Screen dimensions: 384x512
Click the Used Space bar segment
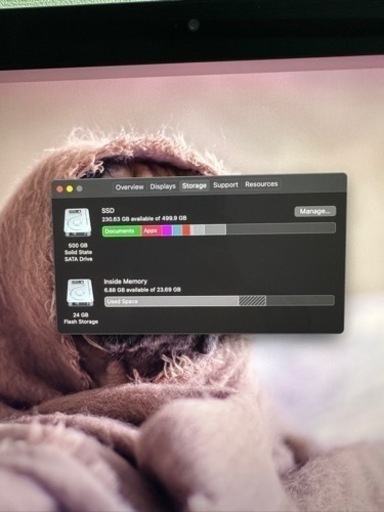(x=172, y=302)
